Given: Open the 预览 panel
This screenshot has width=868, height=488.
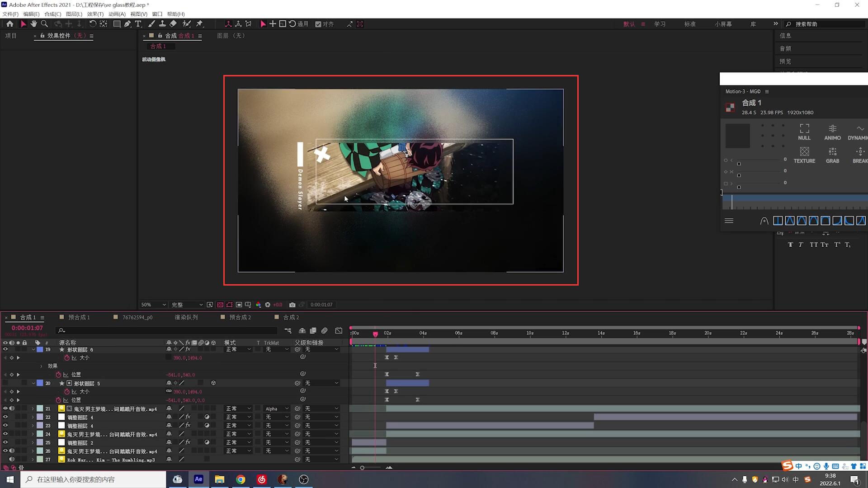Looking at the screenshot, I should (x=785, y=61).
